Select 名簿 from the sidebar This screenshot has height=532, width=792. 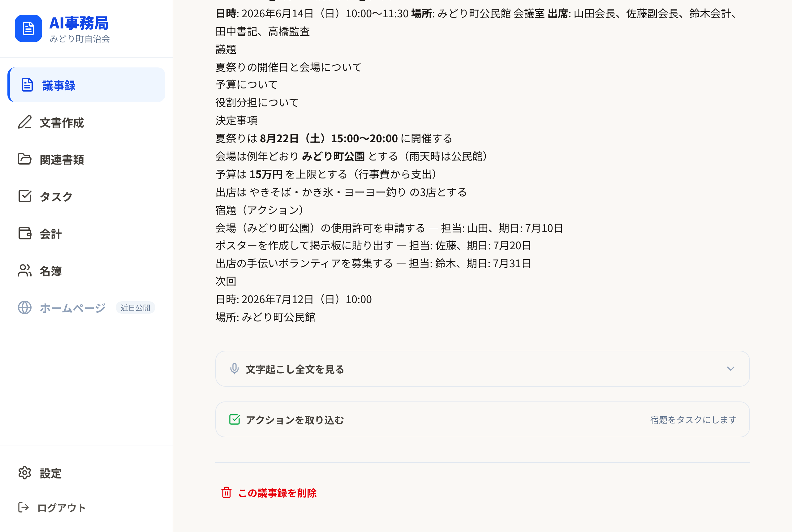(x=86, y=271)
